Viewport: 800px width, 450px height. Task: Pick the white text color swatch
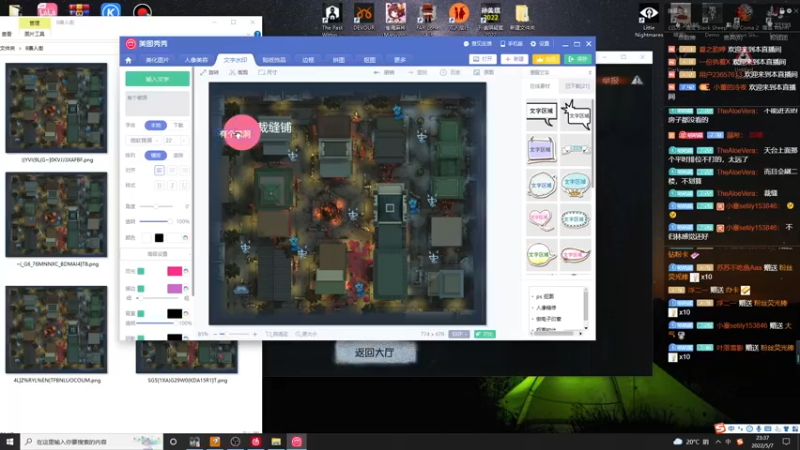(147, 238)
